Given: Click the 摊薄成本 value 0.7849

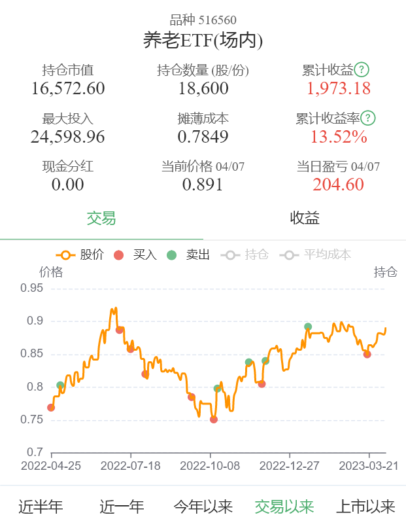Looking at the screenshot, I should 203,137.
